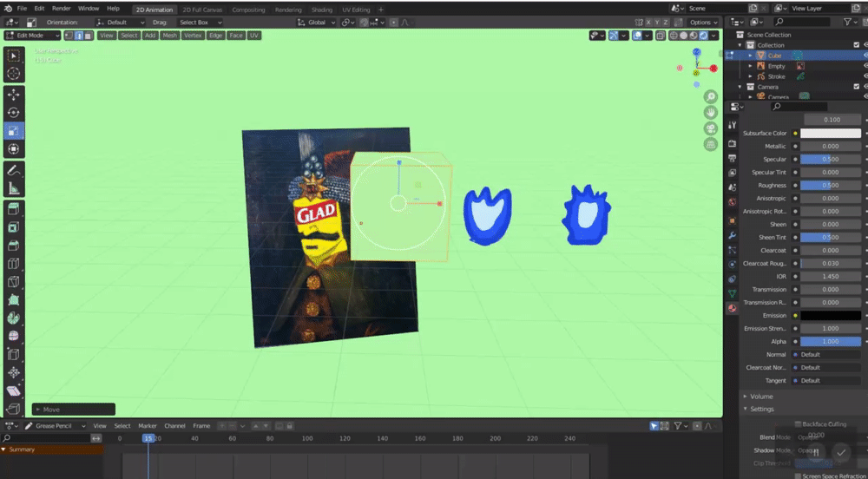Open the Options dropdown
The height and width of the screenshot is (479, 868).
(703, 23)
